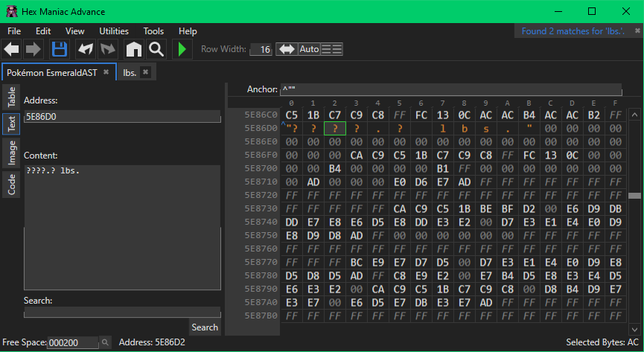Go to the home anchor icon
The height and width of the screenshot is (352, 644).
(133, 50)
